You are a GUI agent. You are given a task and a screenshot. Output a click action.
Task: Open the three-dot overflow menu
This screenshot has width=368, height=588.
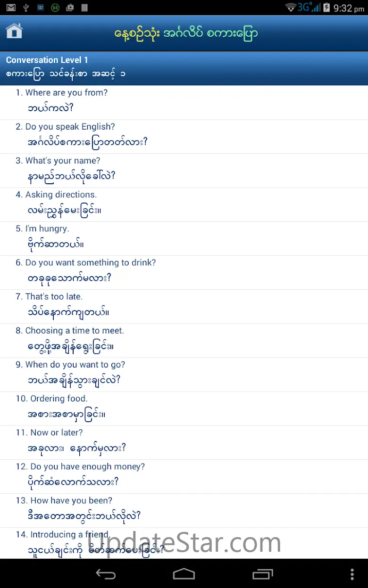[352, 574]
